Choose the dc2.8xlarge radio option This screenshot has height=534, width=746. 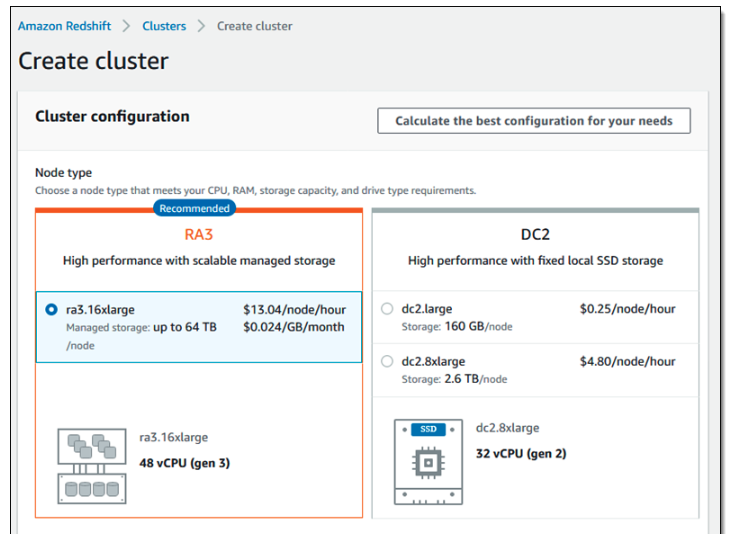point(387,361)
